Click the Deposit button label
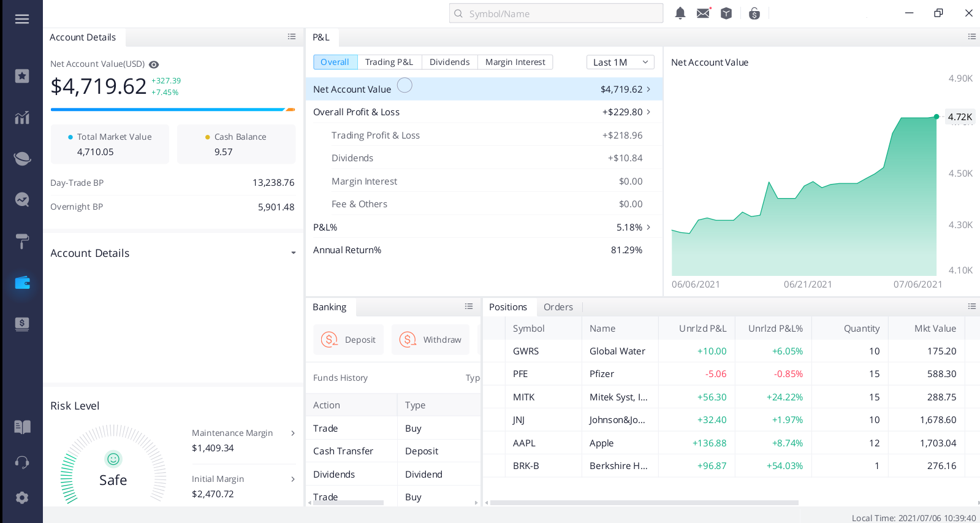Screen dimensions: 980x523 click(360, 340)
